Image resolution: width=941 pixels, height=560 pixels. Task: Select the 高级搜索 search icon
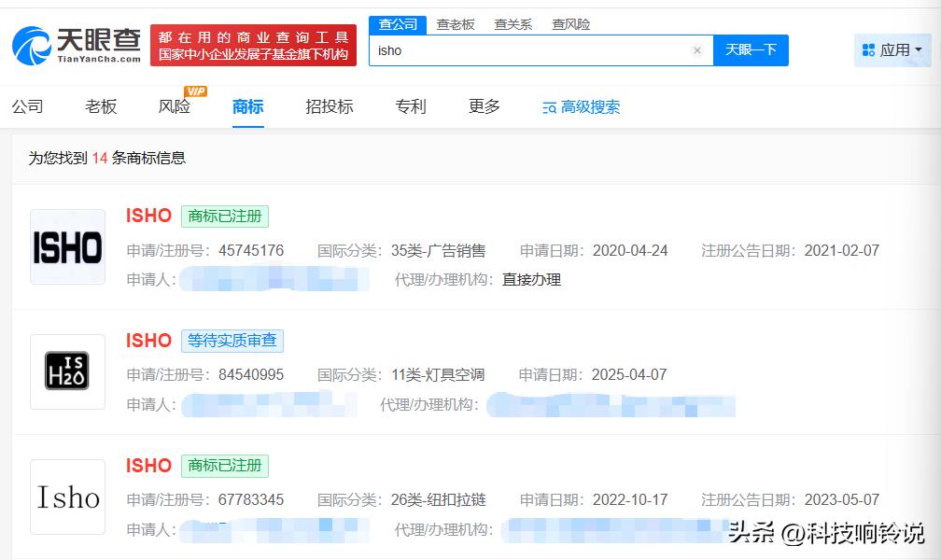coord(550,107)
